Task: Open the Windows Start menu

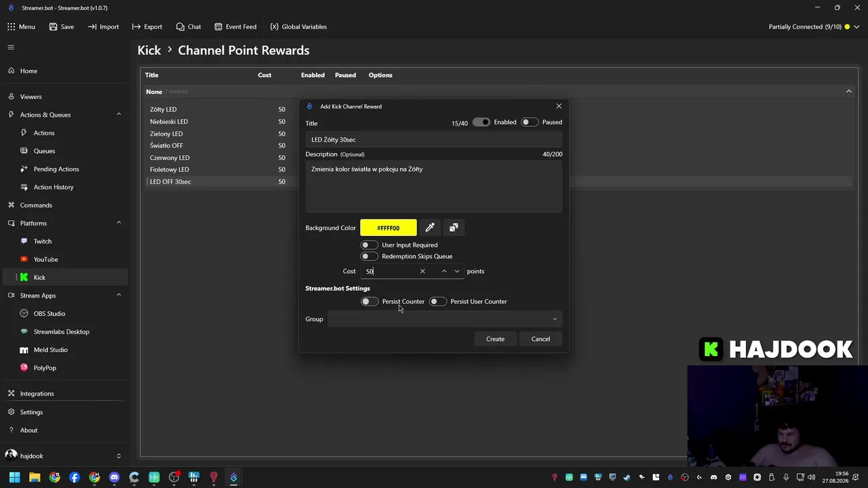Action: point(14,477)
